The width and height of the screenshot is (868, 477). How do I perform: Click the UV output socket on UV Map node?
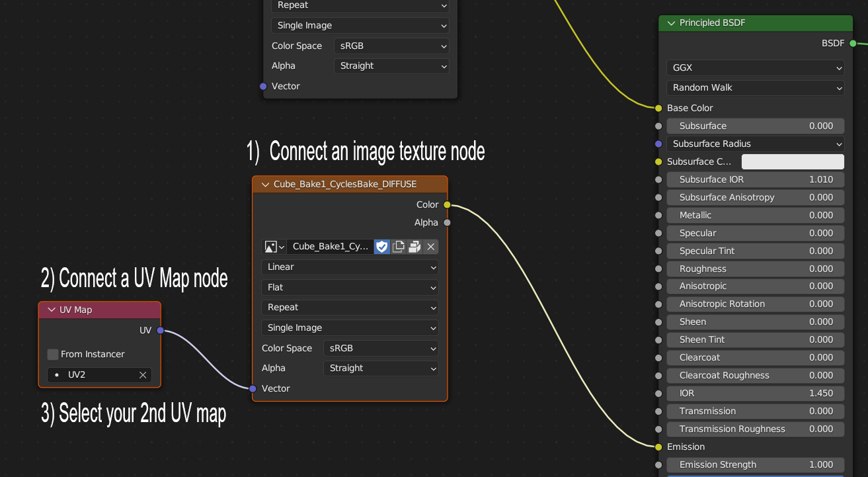coord(161,331)
